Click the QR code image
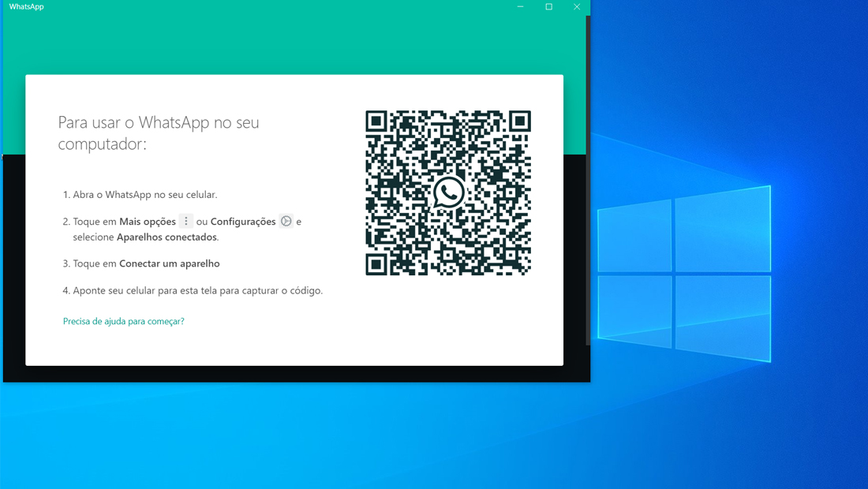The image size is (868, 489). (x=448, y=193)
